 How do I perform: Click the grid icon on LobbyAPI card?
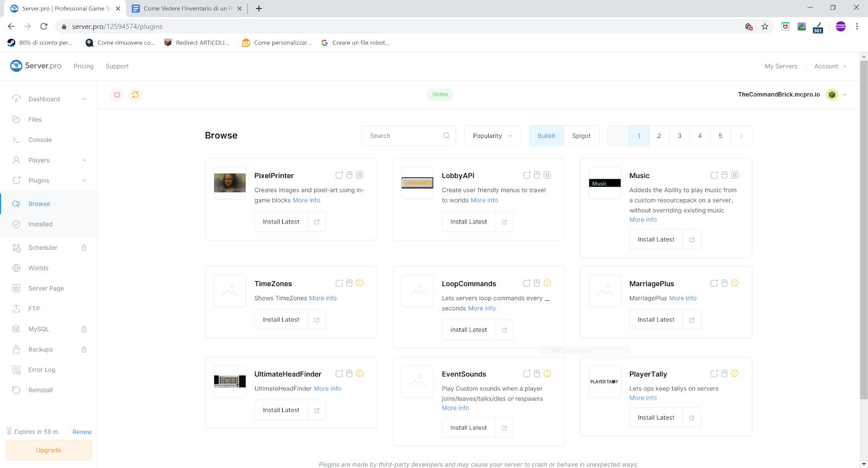[x=547, y=175]
